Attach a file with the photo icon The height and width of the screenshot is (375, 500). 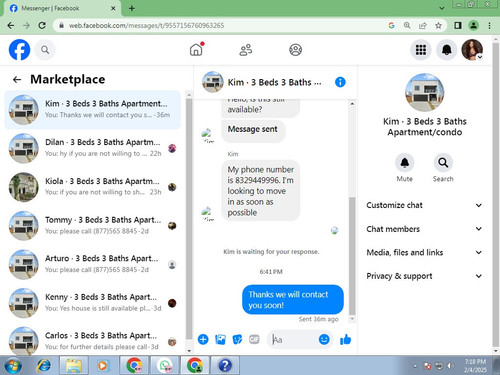[220, 339]
